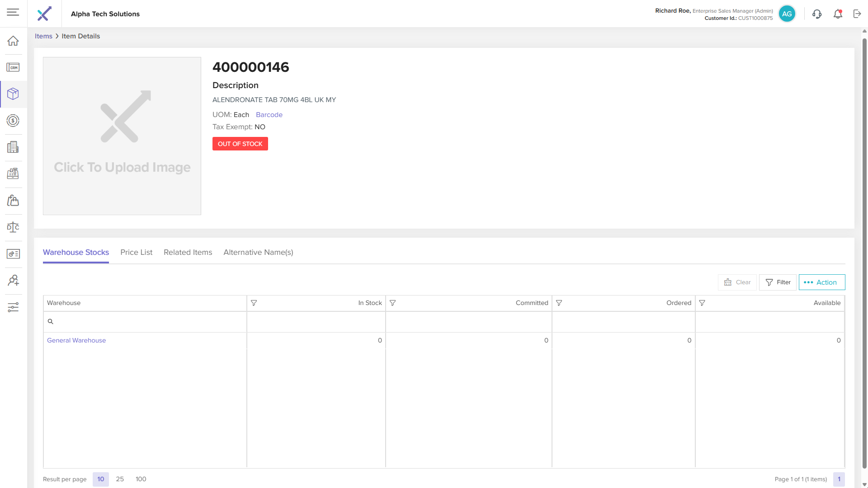Click the Warehouse search field

pyautogui.click(x=145, y=322)
